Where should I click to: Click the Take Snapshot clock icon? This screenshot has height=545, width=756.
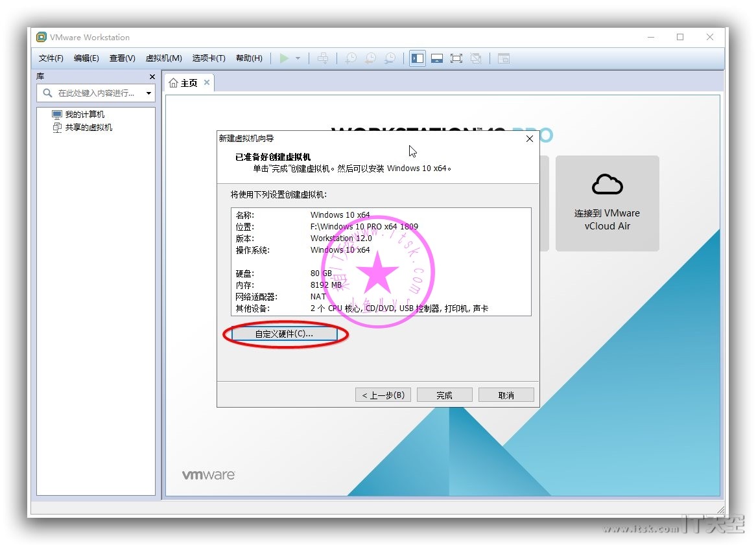(x=351, y=58)
